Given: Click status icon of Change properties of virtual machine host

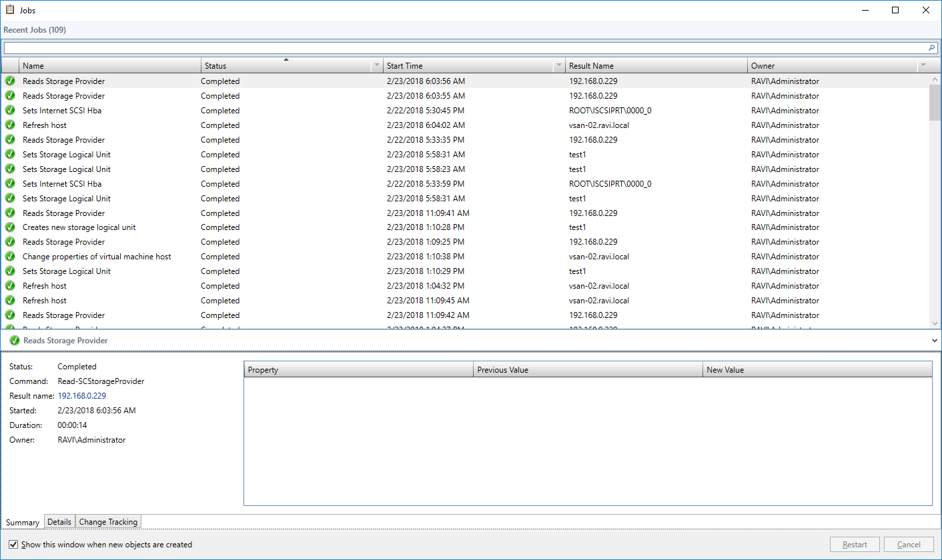Looking at the screenshot, I should [10, 257].
